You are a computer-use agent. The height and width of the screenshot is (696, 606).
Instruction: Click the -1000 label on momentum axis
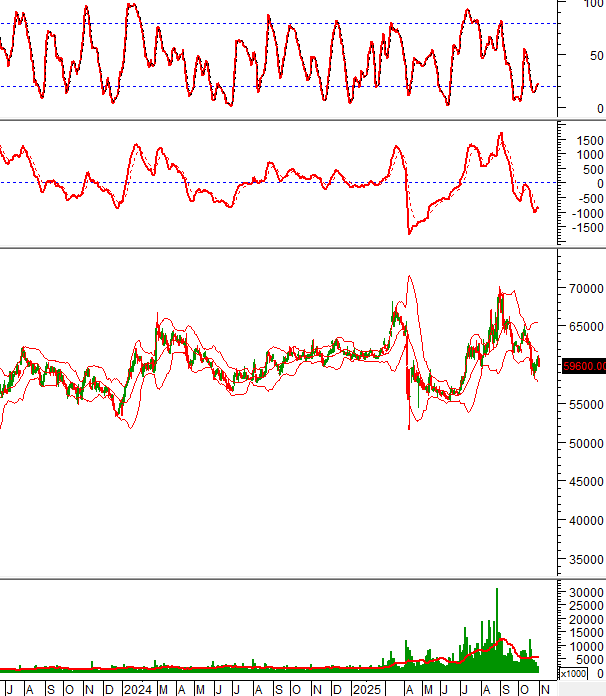click(584, 213)
